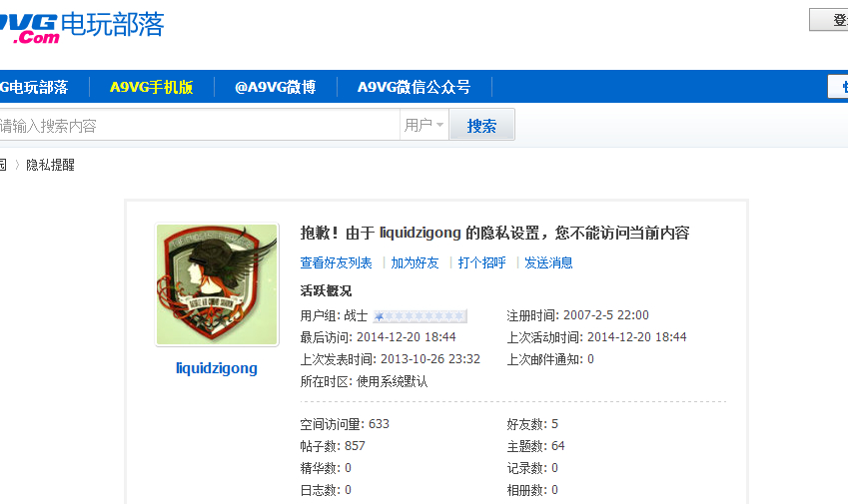Viewport: 848px width, 504px height.
Task: Focus the 请输入搜索内容 search field
Action: [x=199, y=126]
